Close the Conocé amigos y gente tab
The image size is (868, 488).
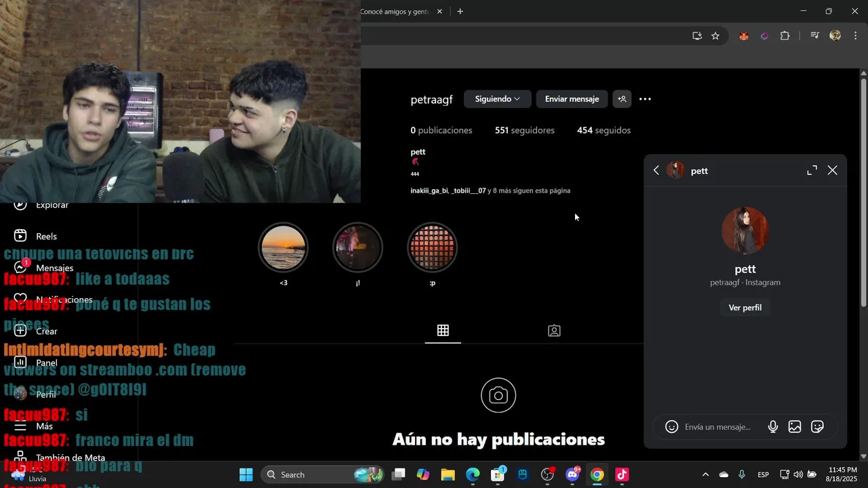point(439,12)
